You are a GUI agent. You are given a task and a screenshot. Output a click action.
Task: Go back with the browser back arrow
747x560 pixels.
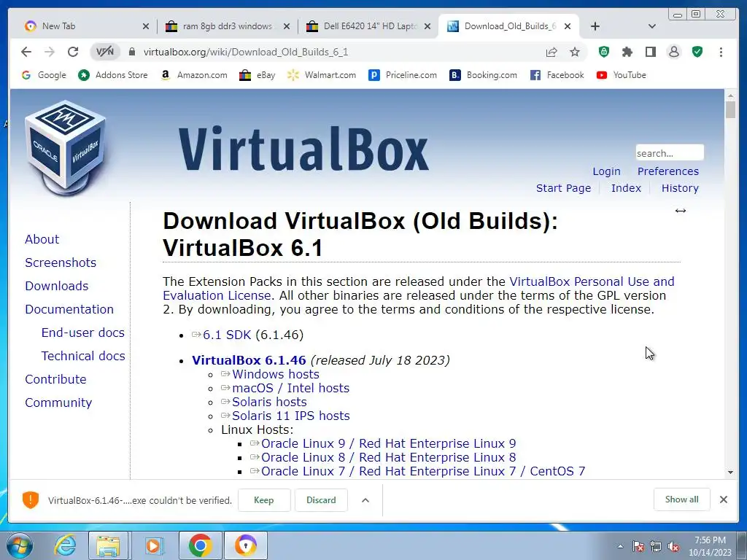click(26, 52)
